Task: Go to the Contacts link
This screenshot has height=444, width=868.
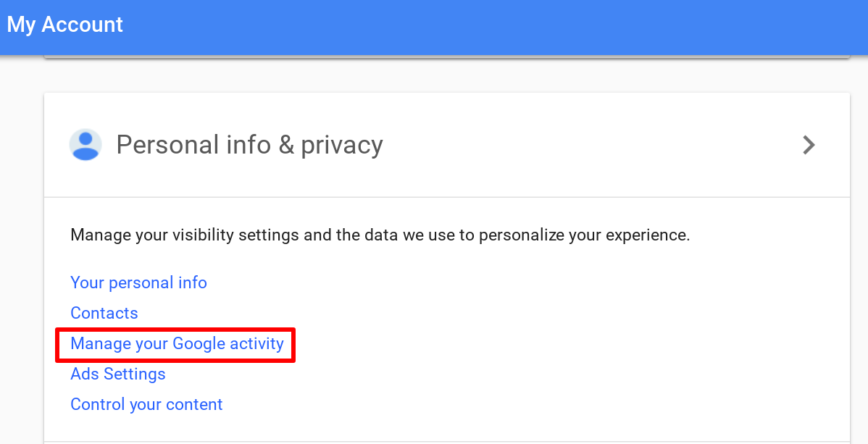Action: click(x=104, y=313)
